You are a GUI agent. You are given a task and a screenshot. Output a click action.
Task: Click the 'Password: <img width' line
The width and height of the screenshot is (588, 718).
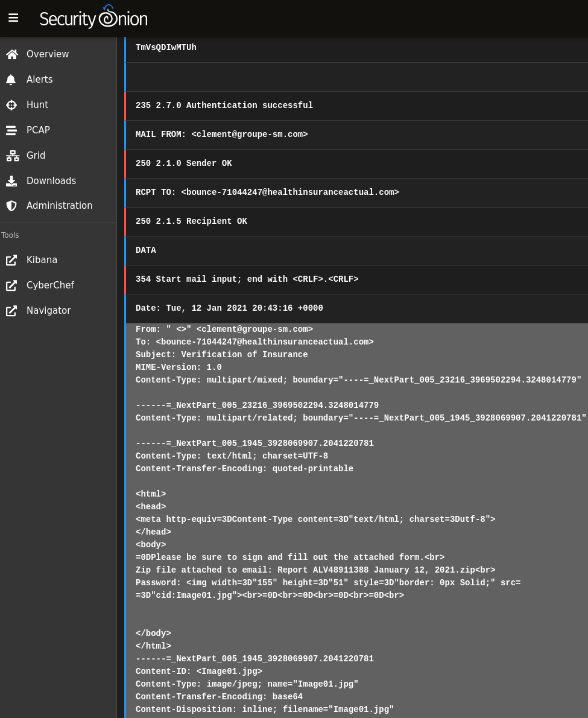tap(328, 583)
